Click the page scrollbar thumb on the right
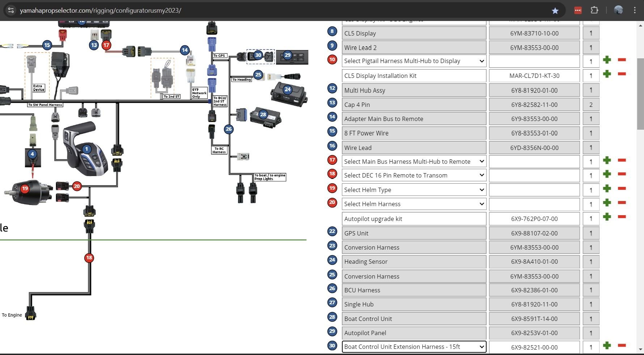This screenshot has width=644, height=355. pos(640,93)
